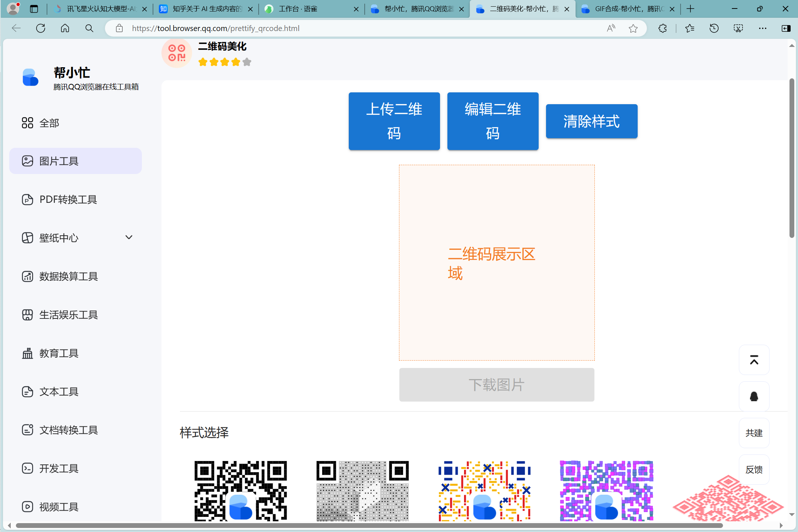
Task: Click the browser back arrow icon
Action: [x=16, y=28]
